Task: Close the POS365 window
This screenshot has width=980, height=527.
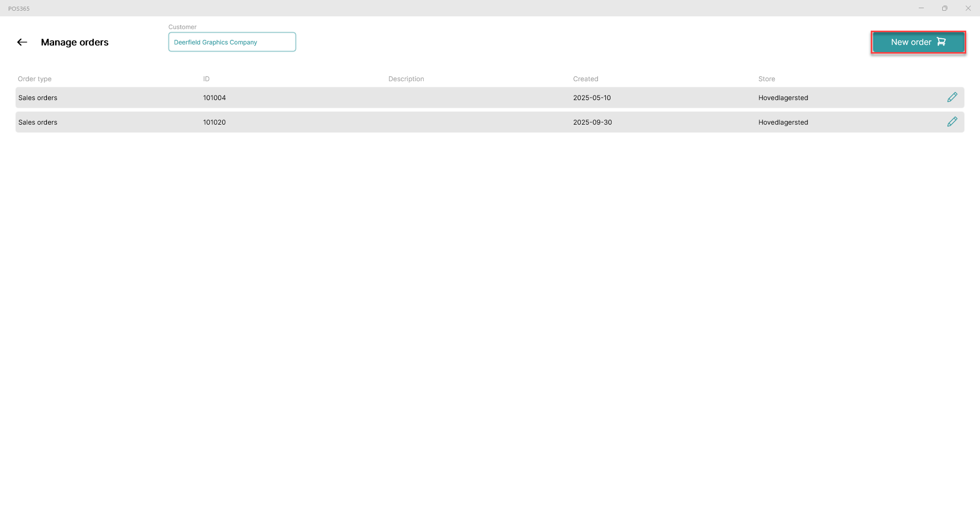Action: pyautogui.click(x=968, y=8)
